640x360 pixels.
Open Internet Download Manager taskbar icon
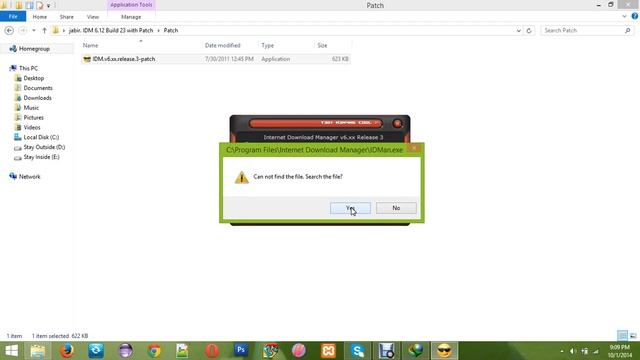(416, 351)
